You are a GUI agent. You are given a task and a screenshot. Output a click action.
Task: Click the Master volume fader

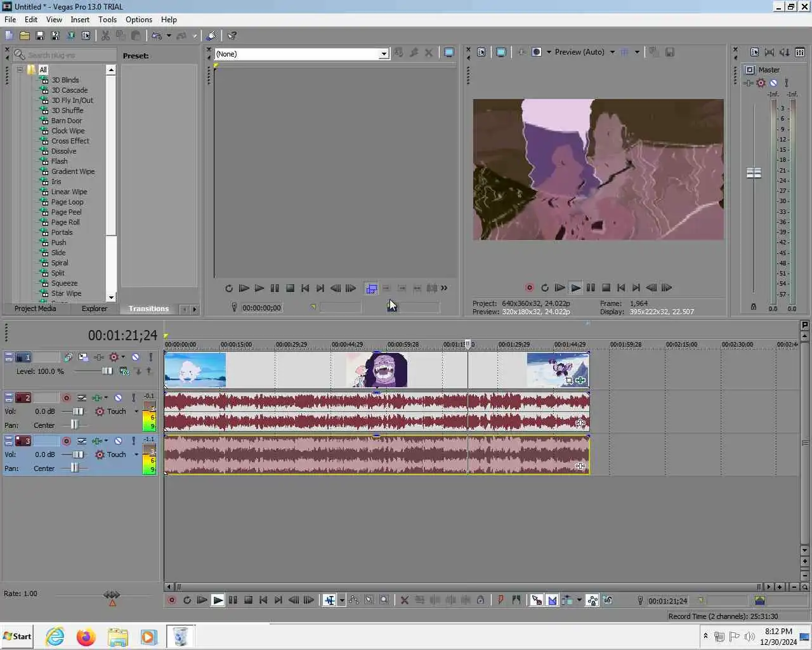[754, 173]
